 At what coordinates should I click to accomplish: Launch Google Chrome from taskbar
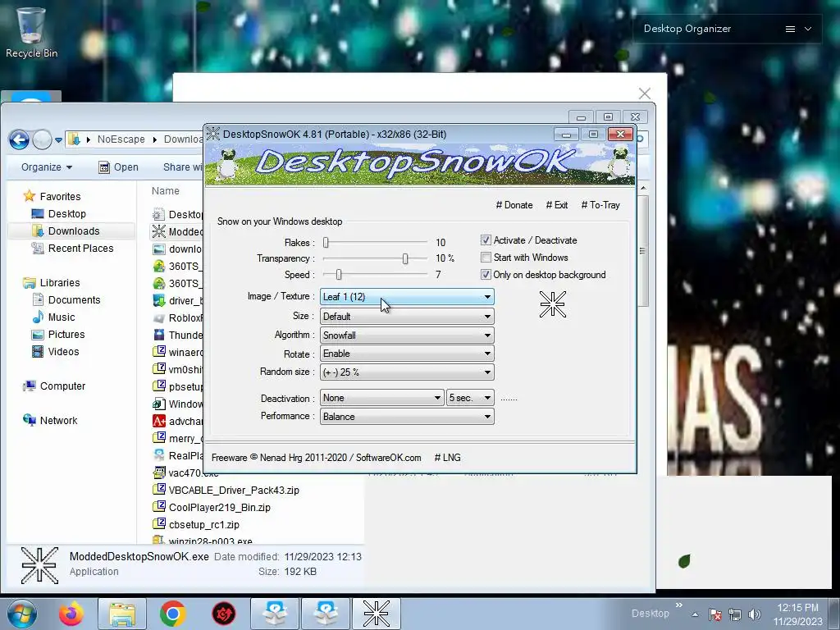(x=172, y=614)
